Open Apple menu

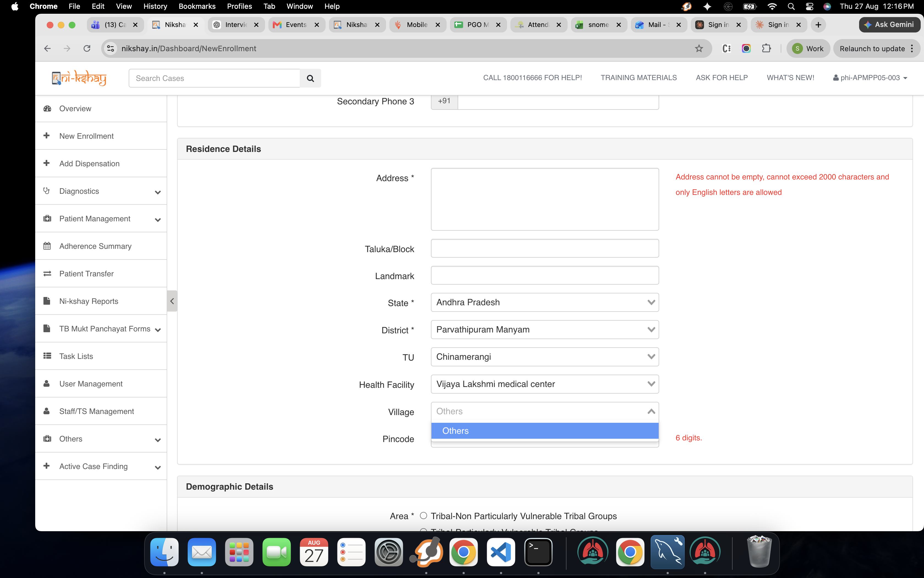[15, 7]
